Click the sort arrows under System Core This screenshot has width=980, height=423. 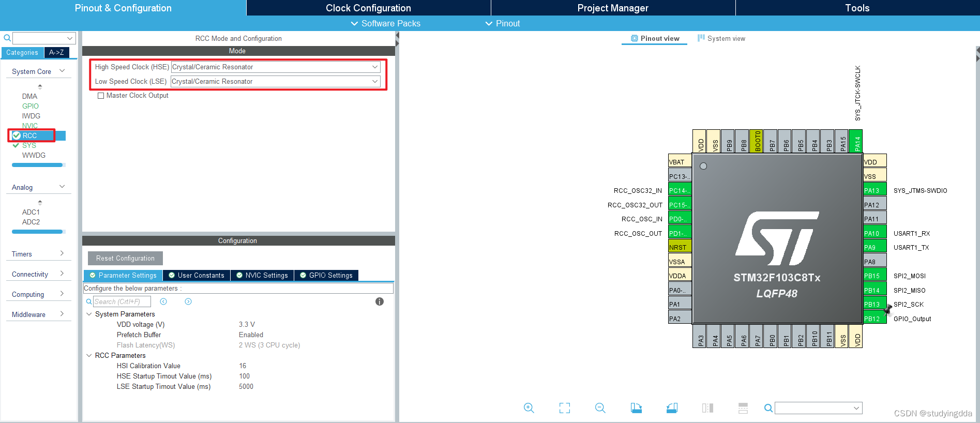(40, 86)
